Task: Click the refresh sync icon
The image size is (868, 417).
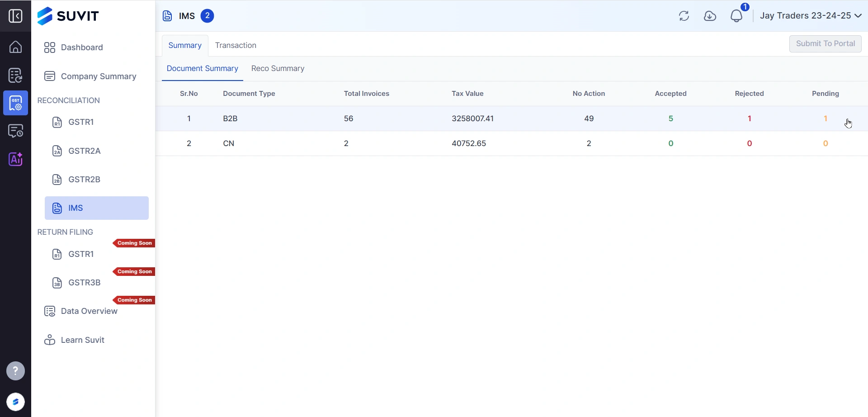Action: click(684, 16)
